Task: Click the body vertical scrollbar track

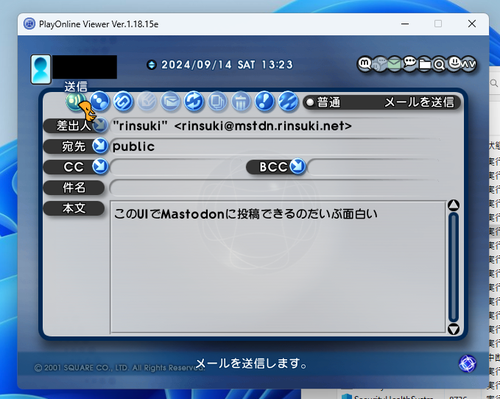Action: (x=454, y=267)
